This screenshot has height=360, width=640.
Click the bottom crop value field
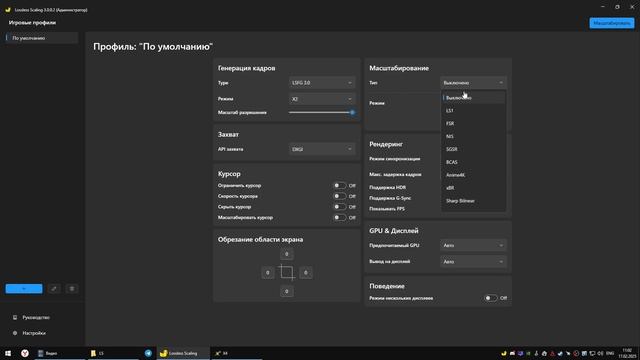(287, 291)
